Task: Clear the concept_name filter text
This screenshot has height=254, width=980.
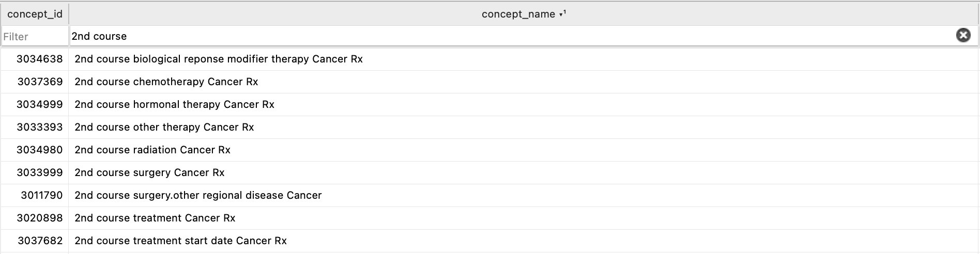Action: point(963,35)
